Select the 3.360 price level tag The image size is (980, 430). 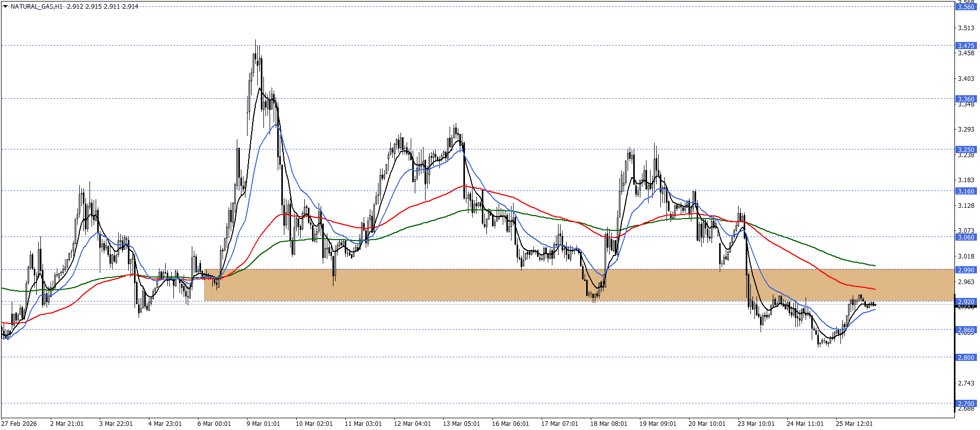tap(966, 99)
